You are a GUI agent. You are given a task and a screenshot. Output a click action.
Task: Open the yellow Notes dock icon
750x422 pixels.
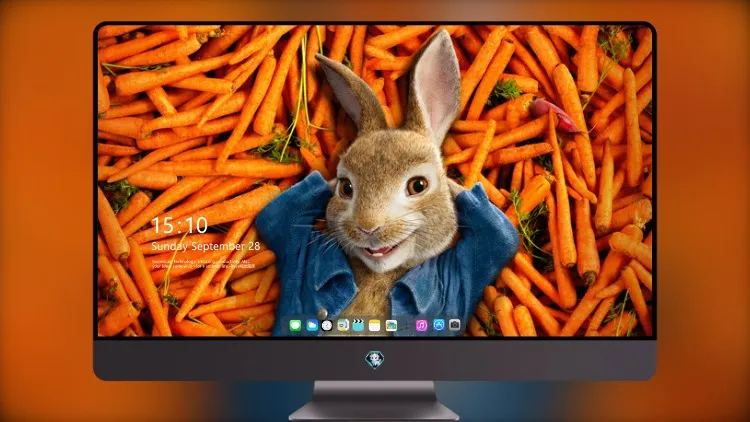tap(375, 325)
